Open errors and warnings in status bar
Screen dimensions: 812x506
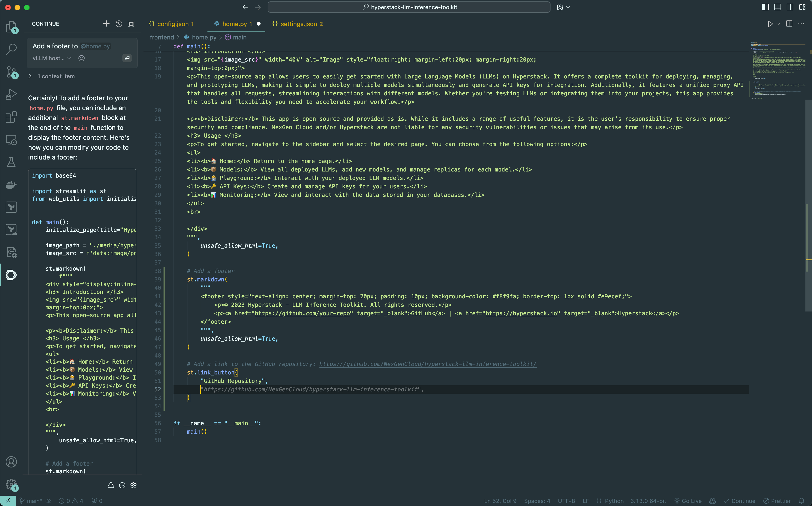coord(71,501)
